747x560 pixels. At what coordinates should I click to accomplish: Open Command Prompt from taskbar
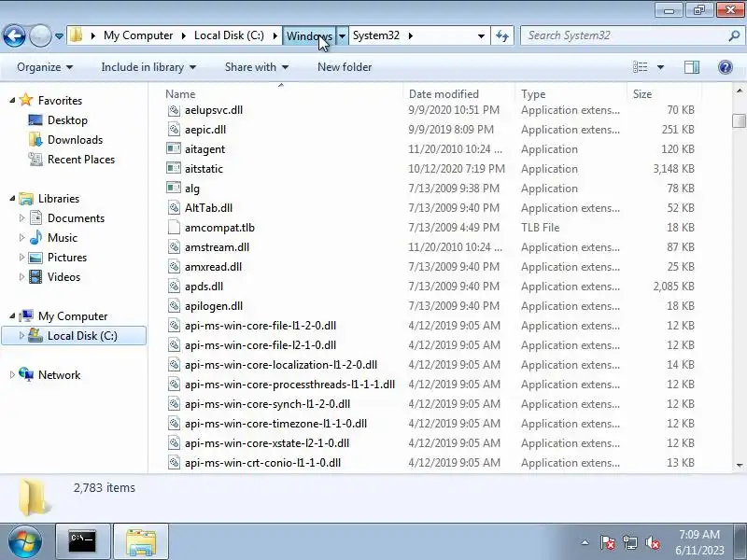pyautogui.click(x=83, y=542)
